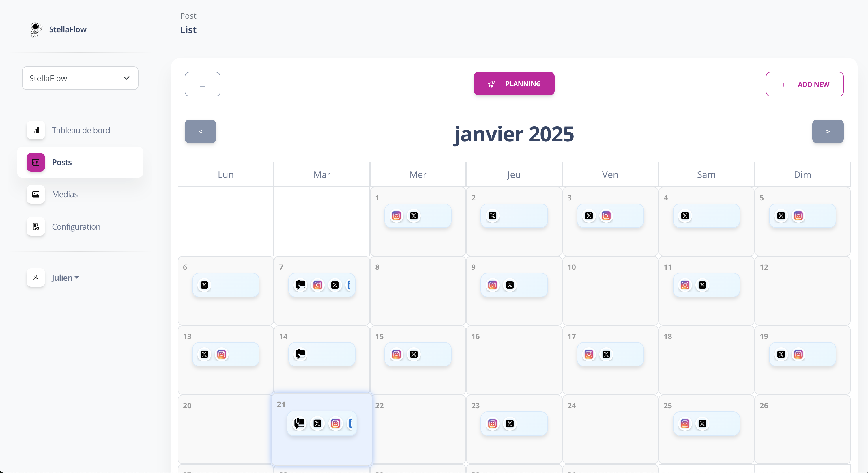Go to the next month arrow
868x473 pixels.
(828, 131)
